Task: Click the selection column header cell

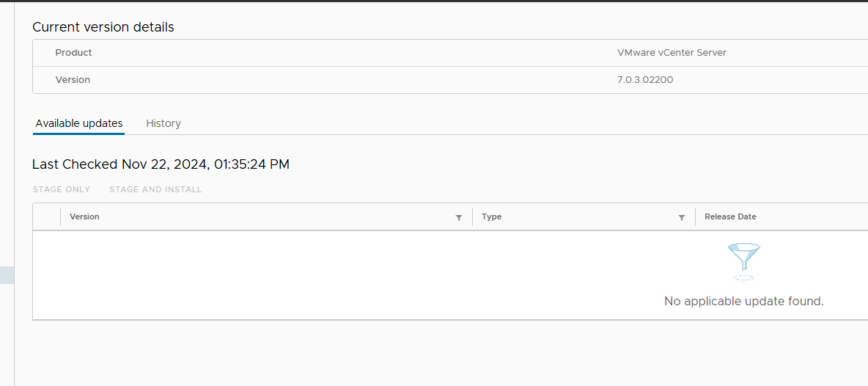Action: 46,216
